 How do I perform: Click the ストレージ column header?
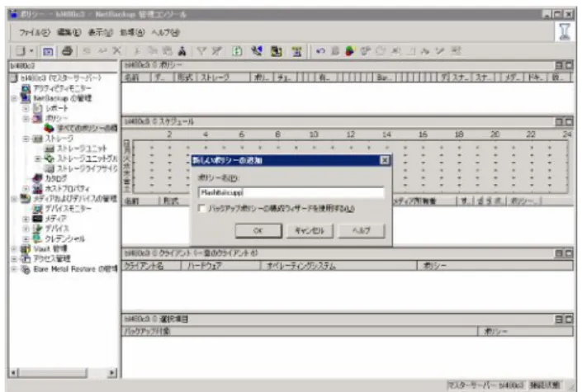pyautogui.click(x=224, y=78)
